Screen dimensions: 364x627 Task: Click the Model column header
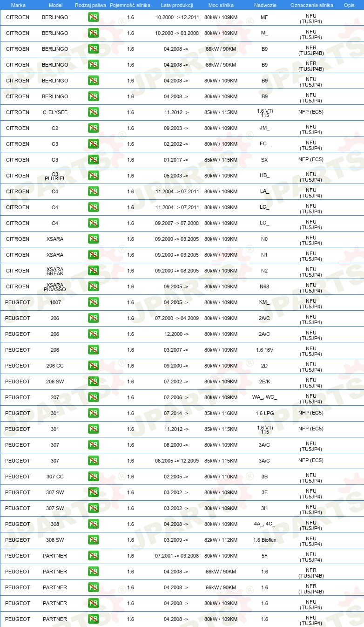click(55, 5)
